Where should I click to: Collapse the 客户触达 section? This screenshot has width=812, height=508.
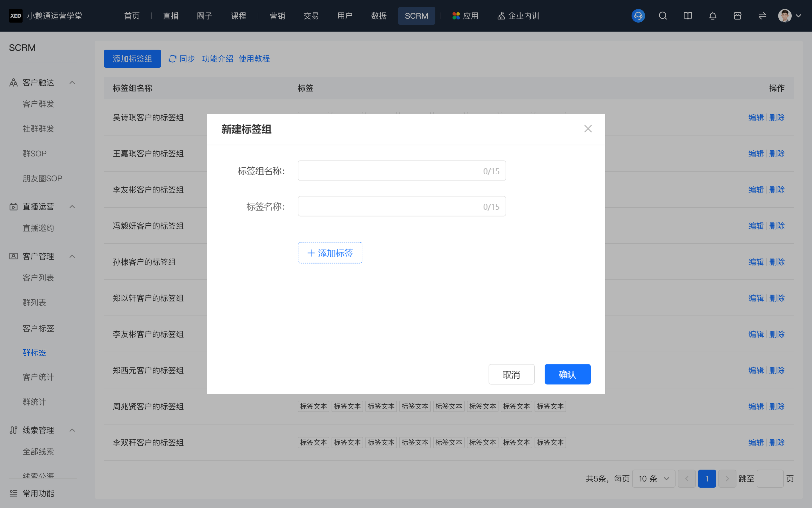[x=72, y=83]
